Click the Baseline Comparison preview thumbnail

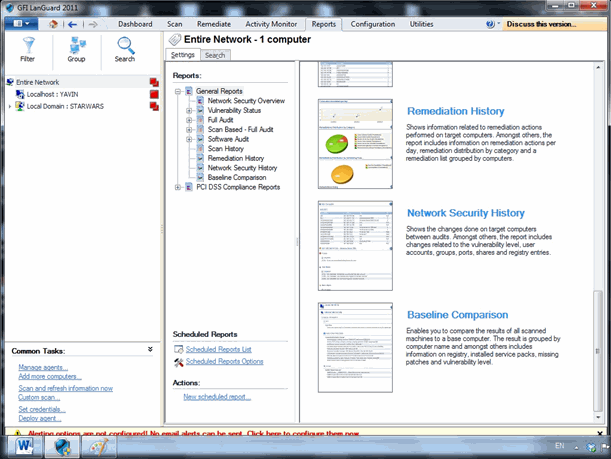coord(355,348)
